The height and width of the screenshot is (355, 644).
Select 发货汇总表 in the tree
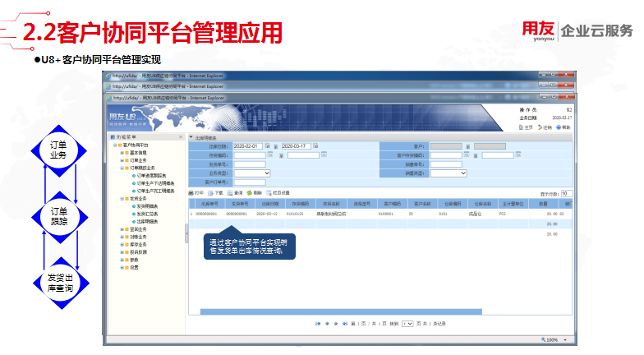coord(147,214)
